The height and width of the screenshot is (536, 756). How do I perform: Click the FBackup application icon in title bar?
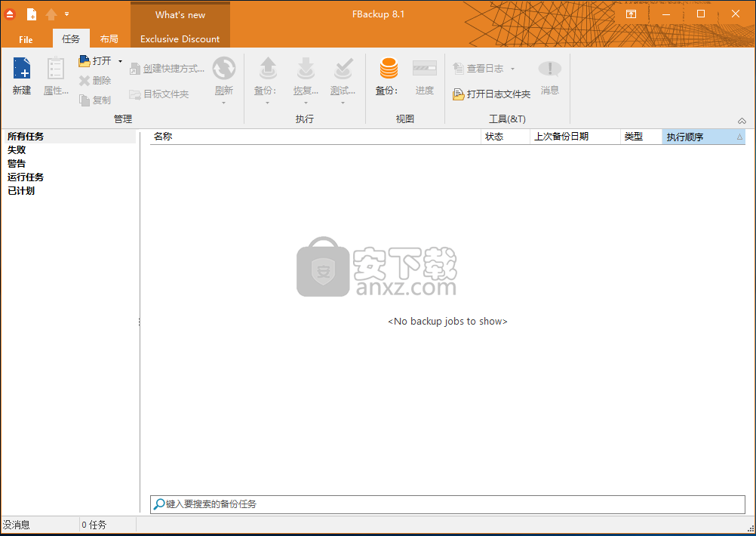click(x=10, y=14)
